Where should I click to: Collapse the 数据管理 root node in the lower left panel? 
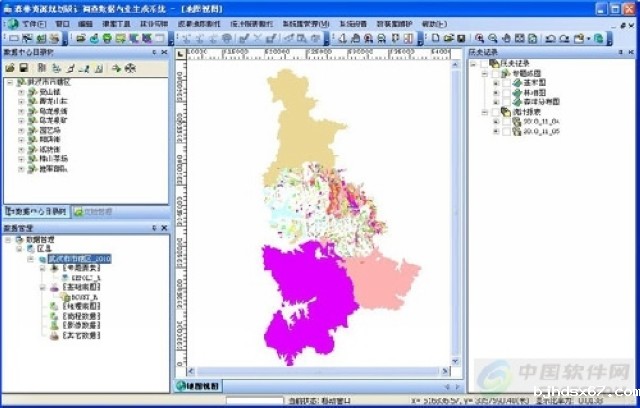[9, 240]
